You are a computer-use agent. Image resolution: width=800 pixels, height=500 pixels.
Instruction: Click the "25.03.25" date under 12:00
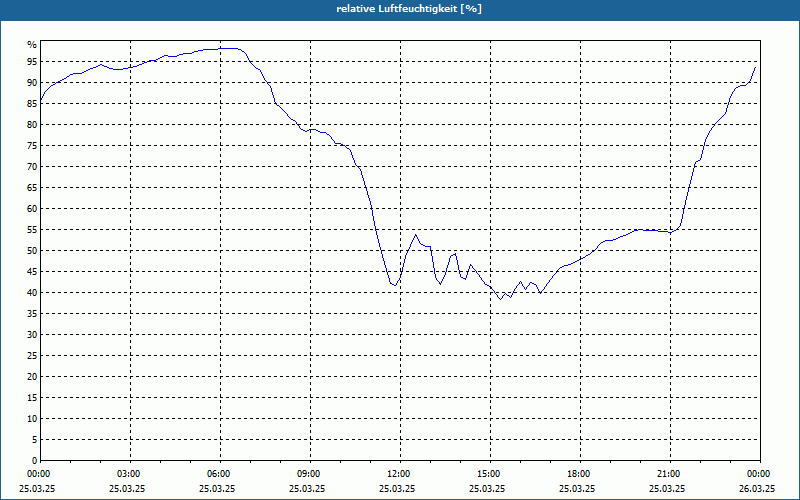click(397, 488)
